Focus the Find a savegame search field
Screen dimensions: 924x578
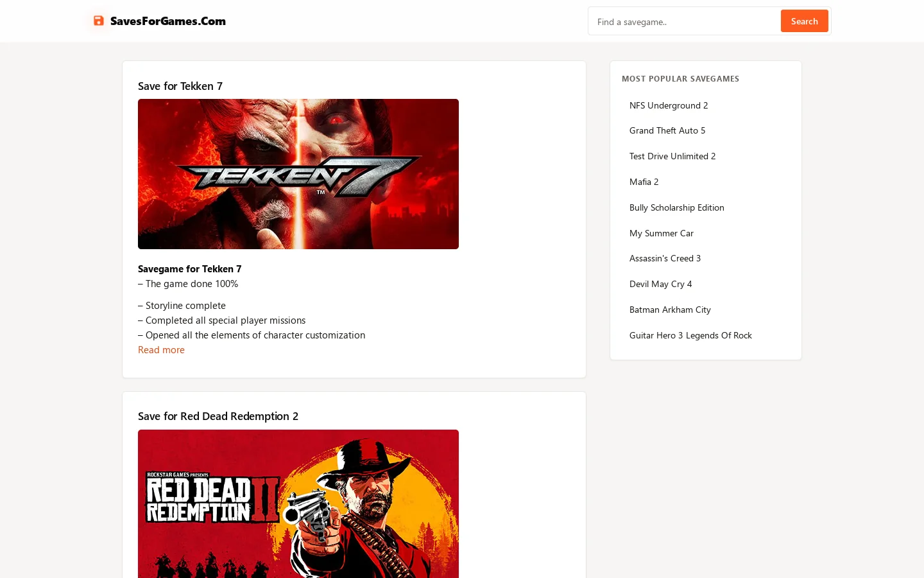684,21
